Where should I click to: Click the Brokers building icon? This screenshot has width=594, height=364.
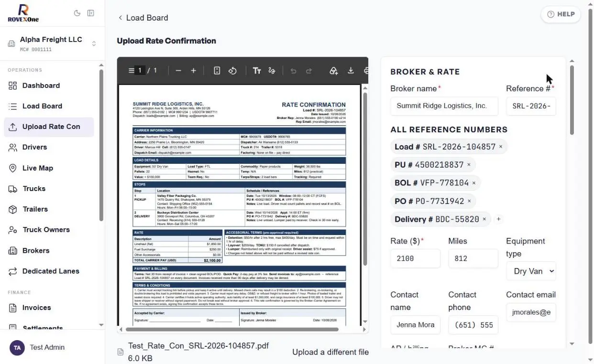click(13, 251)
